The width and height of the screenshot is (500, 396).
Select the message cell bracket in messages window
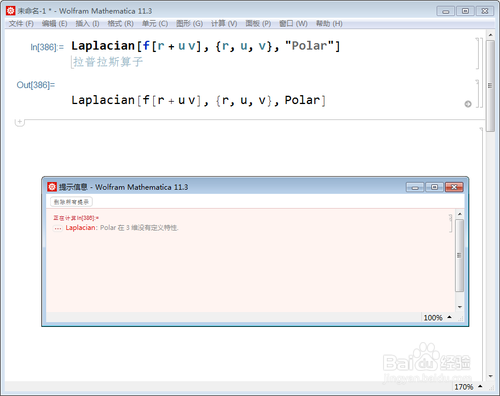(x=451, y=223)
